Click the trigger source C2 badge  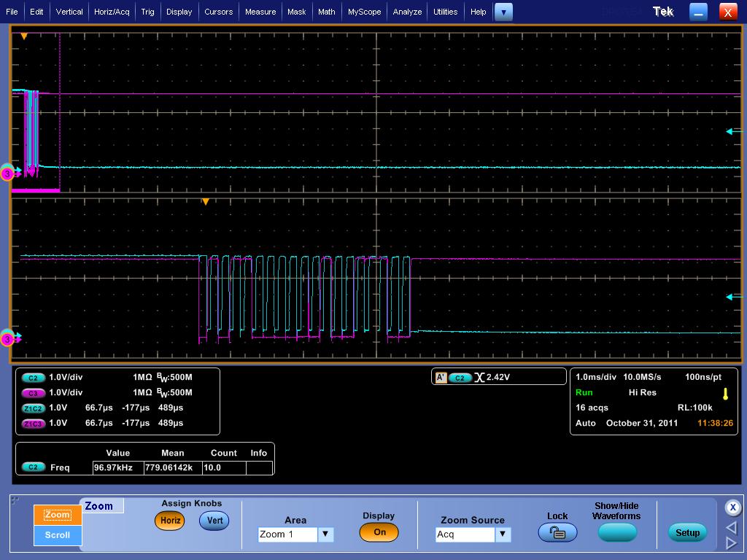(460, 378)
